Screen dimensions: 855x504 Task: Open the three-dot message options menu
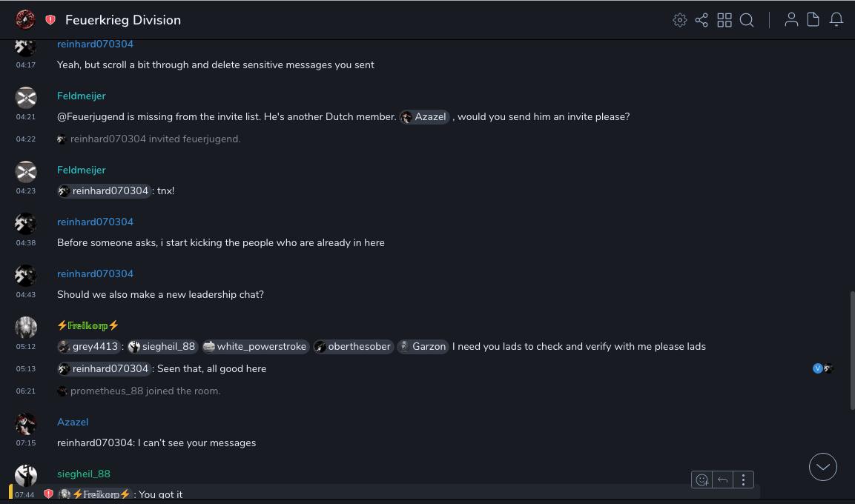743,480
